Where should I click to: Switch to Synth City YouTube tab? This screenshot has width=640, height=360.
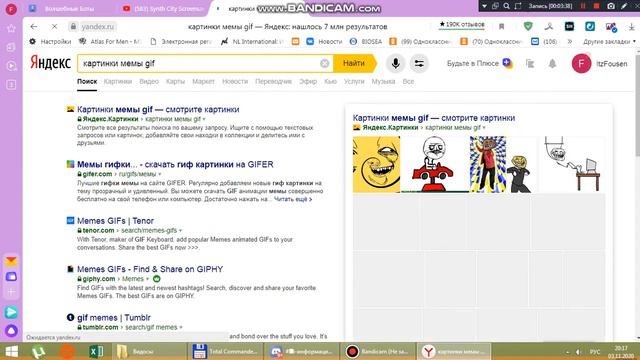click(163, 9)
